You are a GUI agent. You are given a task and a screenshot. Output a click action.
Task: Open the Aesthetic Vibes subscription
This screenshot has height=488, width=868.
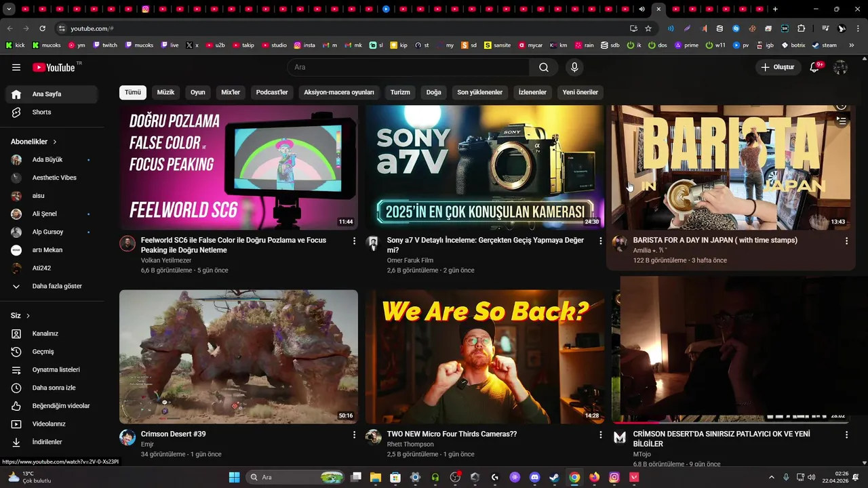(52, 178)
